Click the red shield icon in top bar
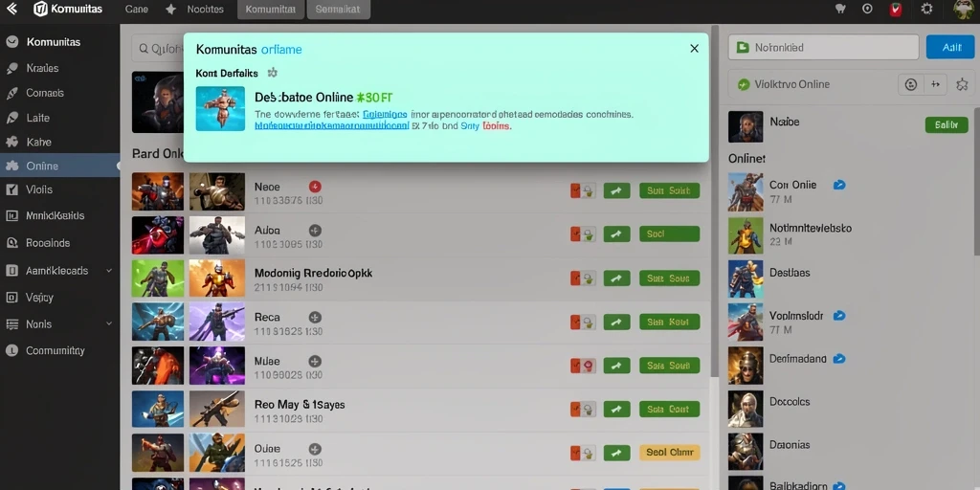This screenshot has width=980, height=490. (x=896, y=10)
